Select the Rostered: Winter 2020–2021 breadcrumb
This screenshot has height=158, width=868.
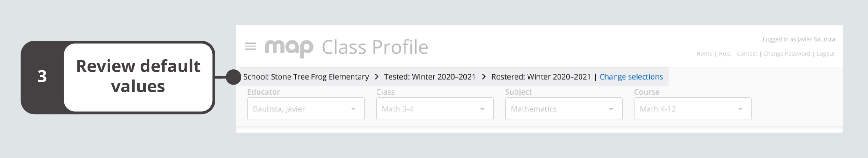[541, 77]
